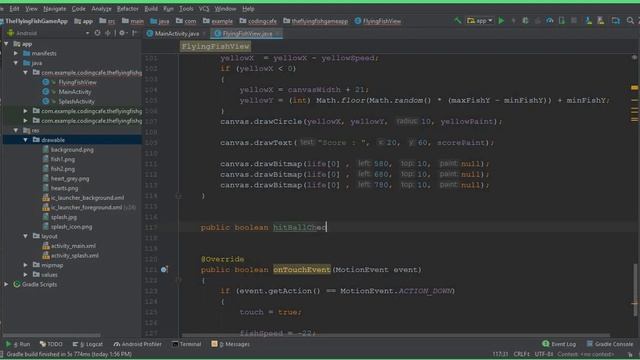Click the sync icon in Project panel header
This screenshot has height=360, width=640.
(97, 33)
